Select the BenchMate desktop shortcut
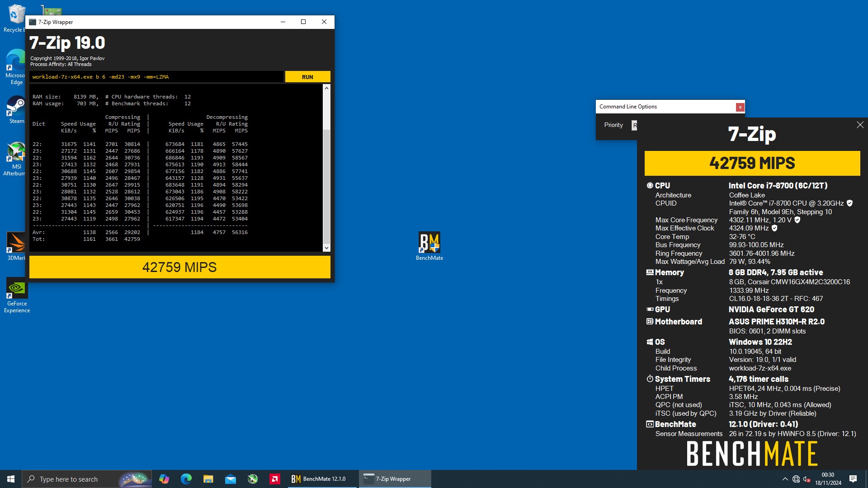This screenshot has width=868, height=488. (x=429, y=246)
